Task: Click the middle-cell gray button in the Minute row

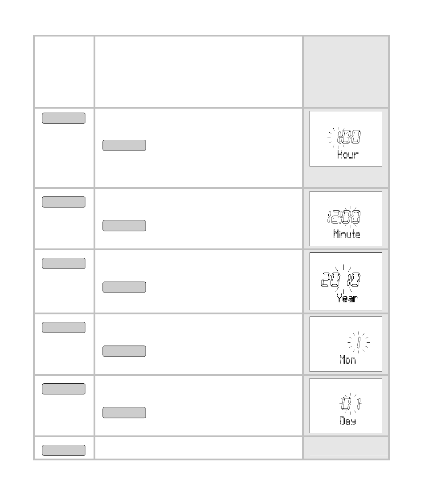Action: (x=124, y=226)
